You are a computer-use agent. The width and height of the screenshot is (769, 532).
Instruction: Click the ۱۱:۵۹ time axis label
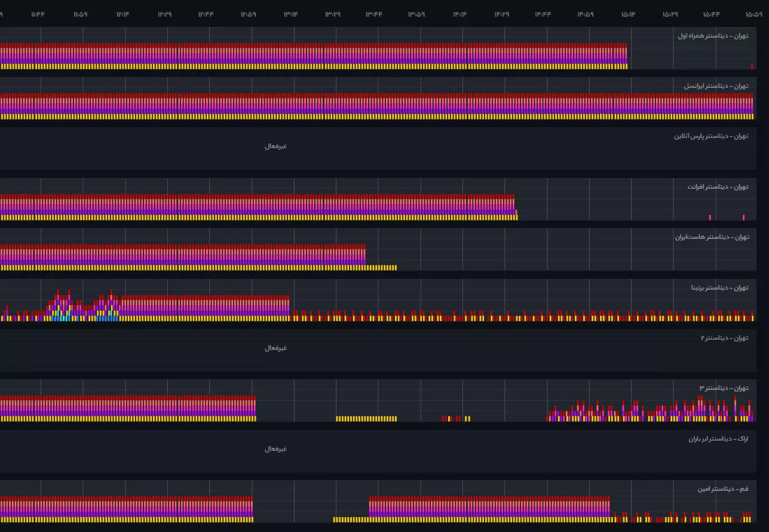pos(80,14)
